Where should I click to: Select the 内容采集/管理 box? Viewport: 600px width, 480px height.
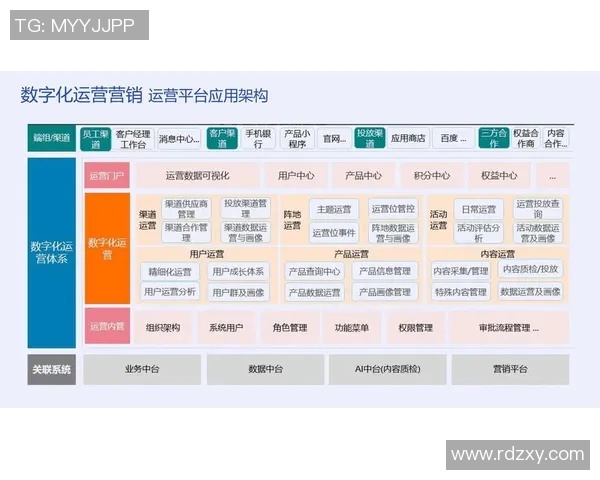tap(461, 271)
